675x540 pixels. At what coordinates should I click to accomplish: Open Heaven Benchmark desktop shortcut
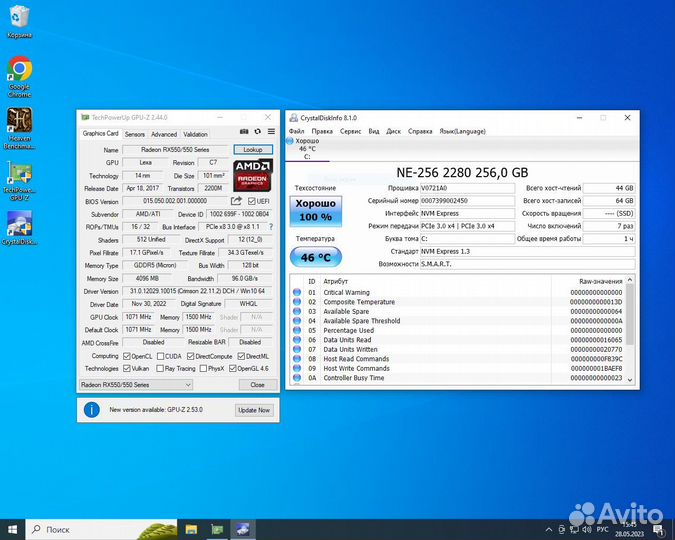tap(19, 128)
